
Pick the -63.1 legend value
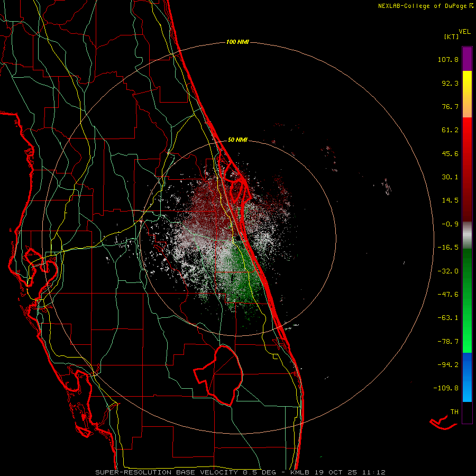coord(448,318)
